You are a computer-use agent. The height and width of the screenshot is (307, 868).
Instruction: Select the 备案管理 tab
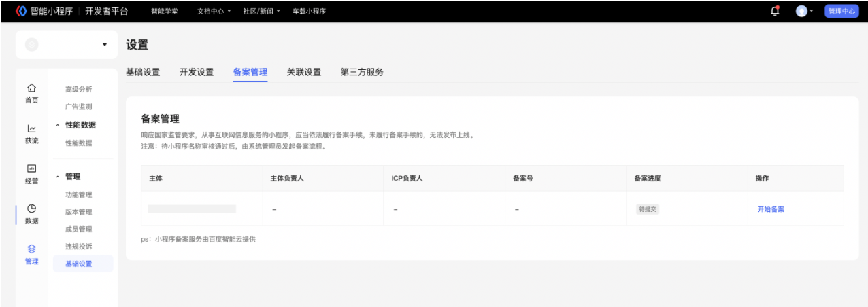tap(250, 72)
